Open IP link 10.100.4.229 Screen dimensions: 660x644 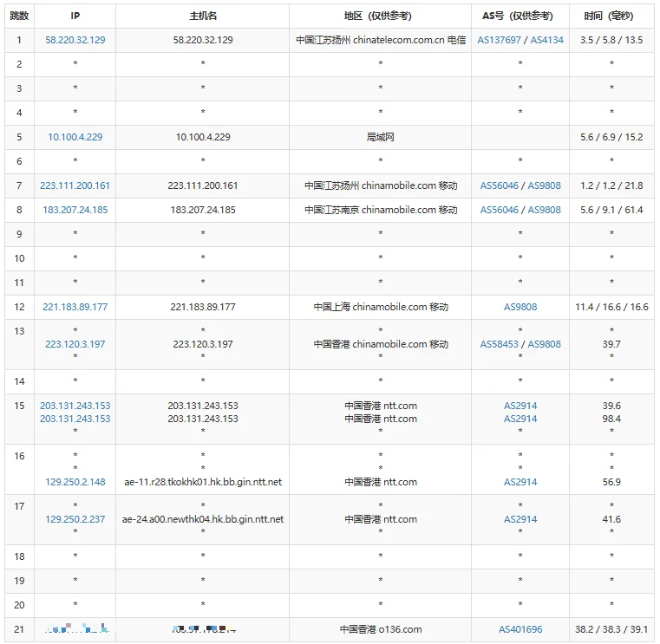pyautogui.click(x=75, y=137)
